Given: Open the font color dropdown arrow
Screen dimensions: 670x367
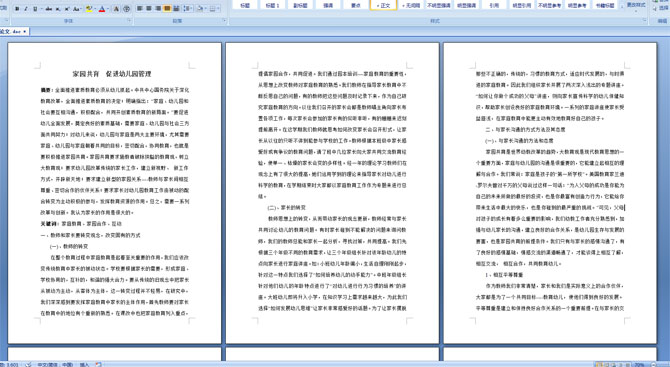Looking at the screenshot, I should coord(108,9).
